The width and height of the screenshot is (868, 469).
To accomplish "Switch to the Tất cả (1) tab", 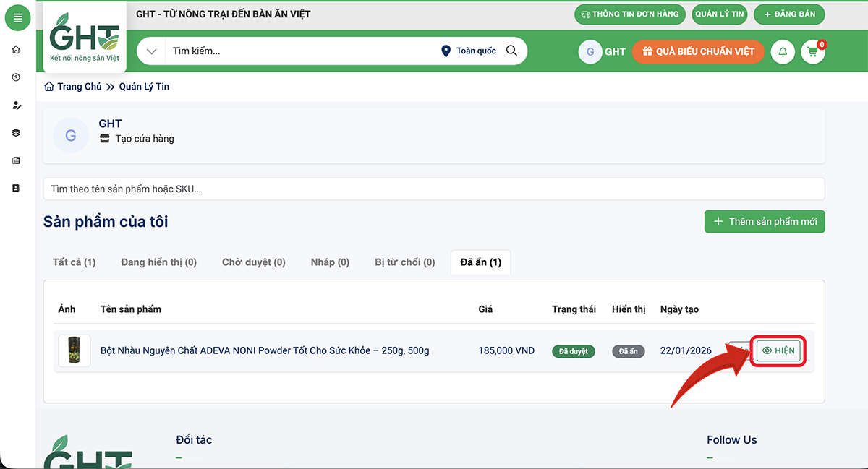I will (74, 262).
